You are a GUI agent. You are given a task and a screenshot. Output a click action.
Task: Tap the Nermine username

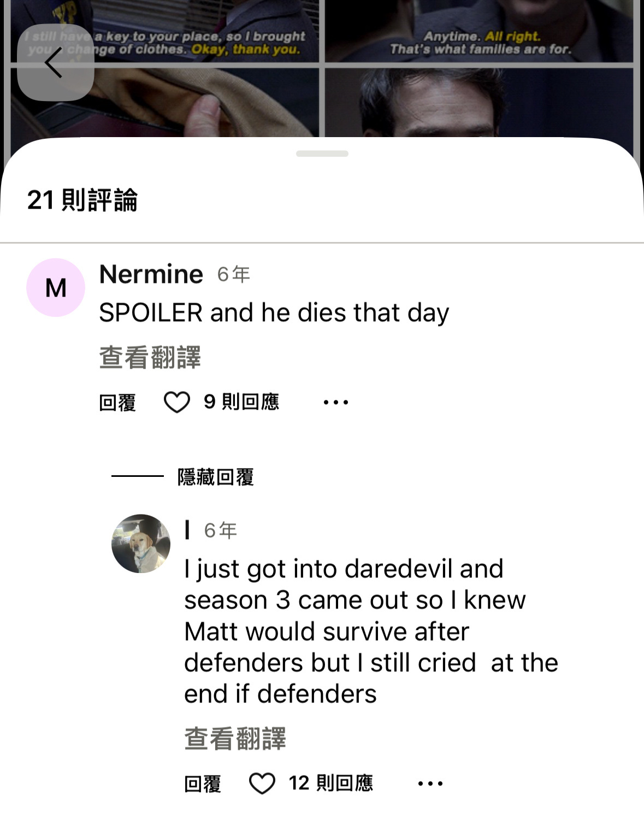coord(151,274)
